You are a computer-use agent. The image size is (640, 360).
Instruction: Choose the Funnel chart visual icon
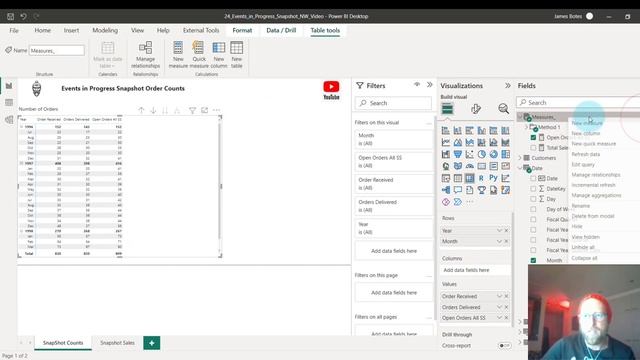point(458,154)
